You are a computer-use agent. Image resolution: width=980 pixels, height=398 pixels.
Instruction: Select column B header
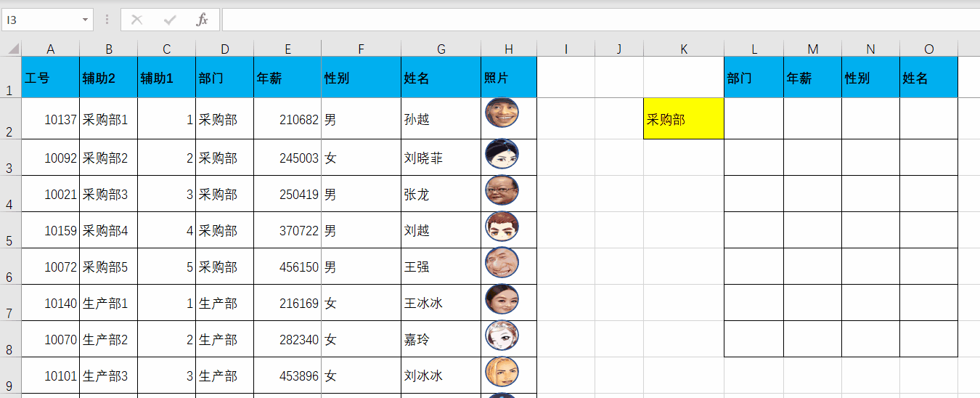pyautogui.click(x=108, y=49)
